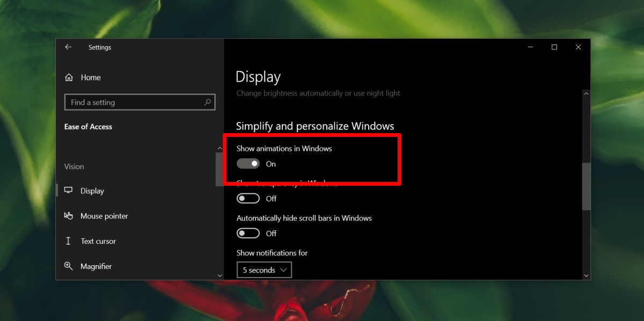Click Simplify and personalize Windows heading
This screenshot has width=644, height=321.
(x=315, y=126)
